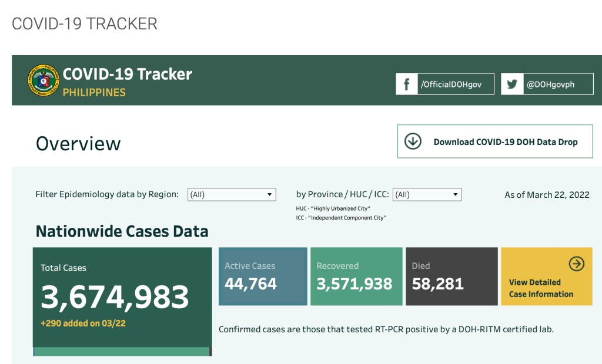Expand the Province / HUC / ICC dropdown

coord(427,194)
